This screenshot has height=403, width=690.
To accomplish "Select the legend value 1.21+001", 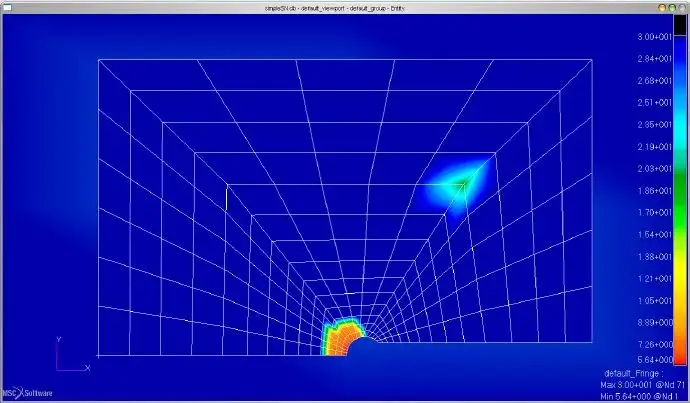I will [654, 278].
